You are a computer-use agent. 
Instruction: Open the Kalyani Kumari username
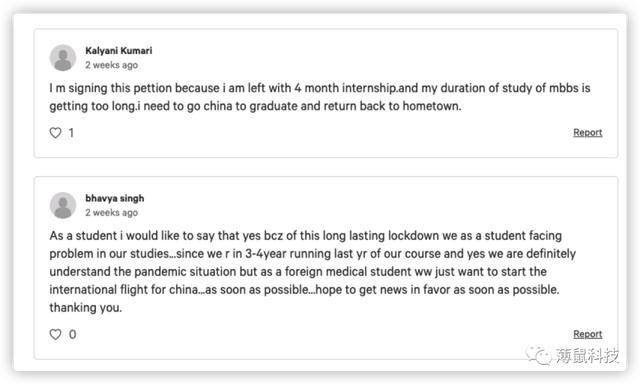[x=119, y=51]
